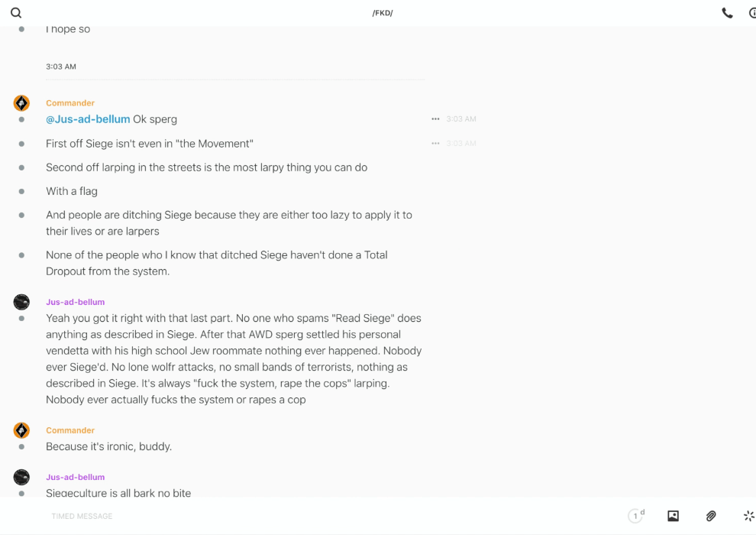Select the Jus-ad-bellum name at the bottom of chat
This screenshot has height=535, width=756.
point(75,477)
